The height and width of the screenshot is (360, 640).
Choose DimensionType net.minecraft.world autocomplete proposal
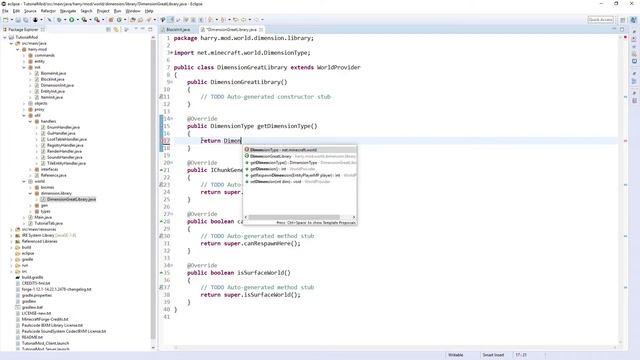300,150
